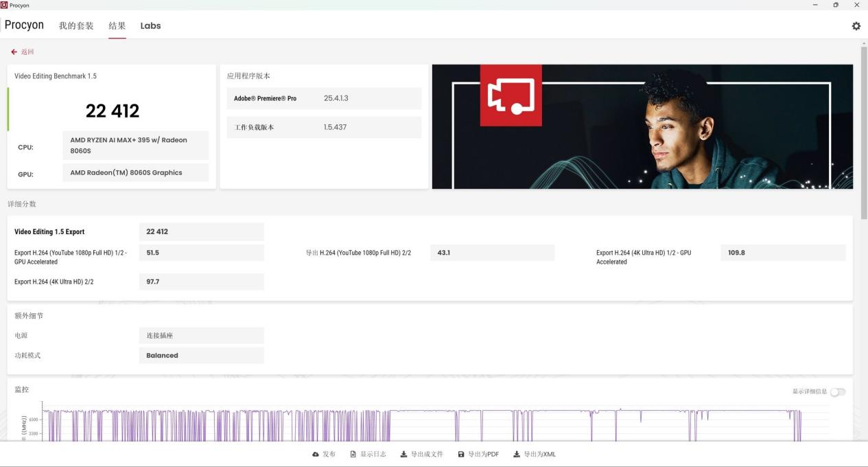Image resolution: width=868 pixels, height=467 pixels.
Task: Select the 结果 tab
Action: click(x=117, y=26)
